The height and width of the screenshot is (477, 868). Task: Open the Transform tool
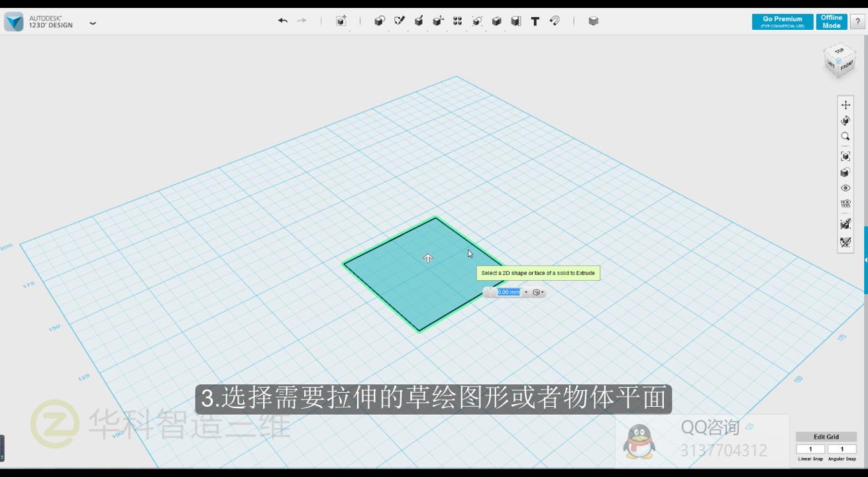coord(341,21)
